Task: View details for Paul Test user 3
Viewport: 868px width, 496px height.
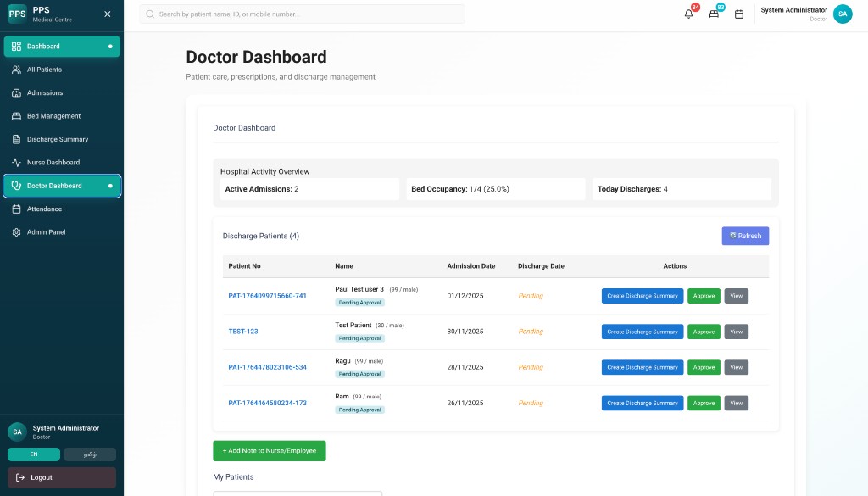Action: 737,296
